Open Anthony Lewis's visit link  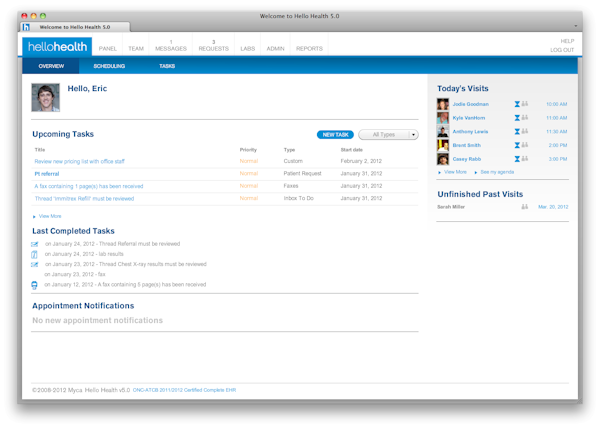pyautogui.click(x=470, y=132)
